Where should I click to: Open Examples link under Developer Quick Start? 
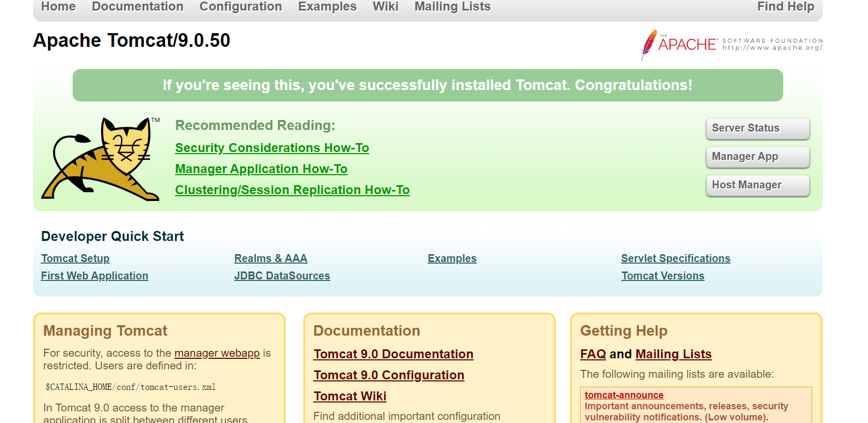click(x=452, y=258)
